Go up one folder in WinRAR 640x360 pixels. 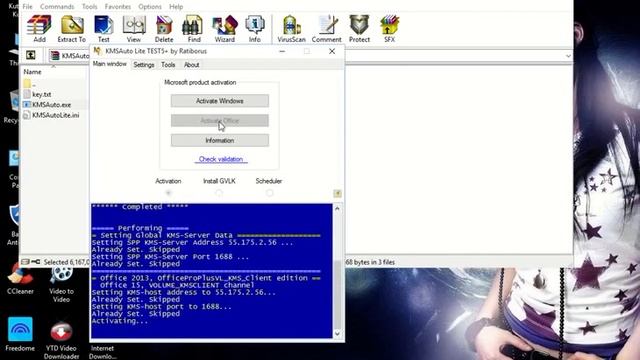(31, 55)
